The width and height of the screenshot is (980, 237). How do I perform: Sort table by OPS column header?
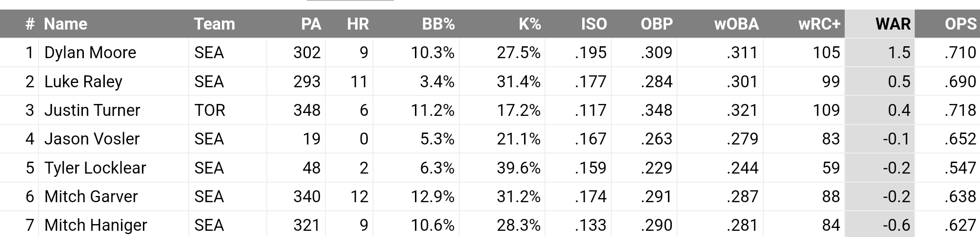point(960,24)
